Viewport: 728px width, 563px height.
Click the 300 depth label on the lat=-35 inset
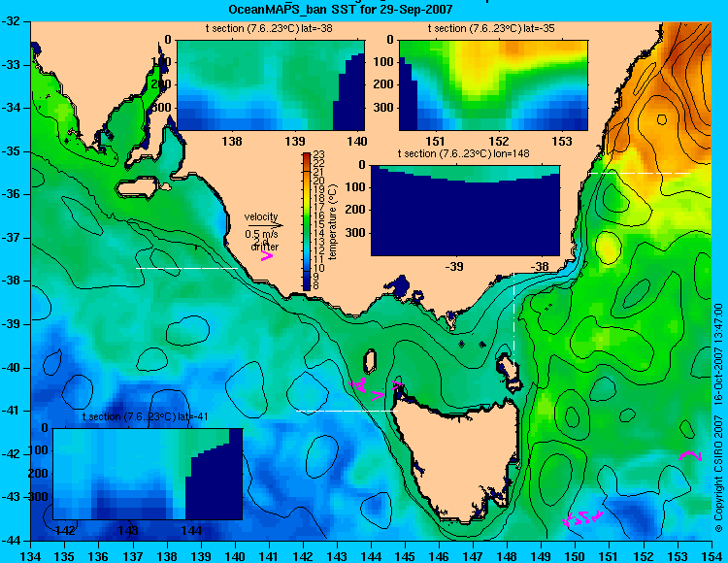pos(384,108)
